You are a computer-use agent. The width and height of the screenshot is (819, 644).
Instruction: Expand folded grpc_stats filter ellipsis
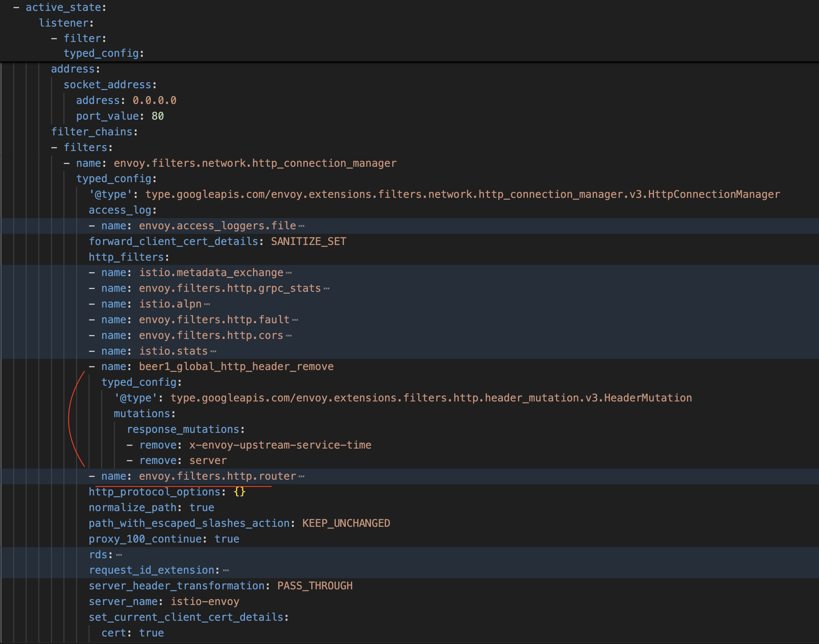click(x=326, y=288)
